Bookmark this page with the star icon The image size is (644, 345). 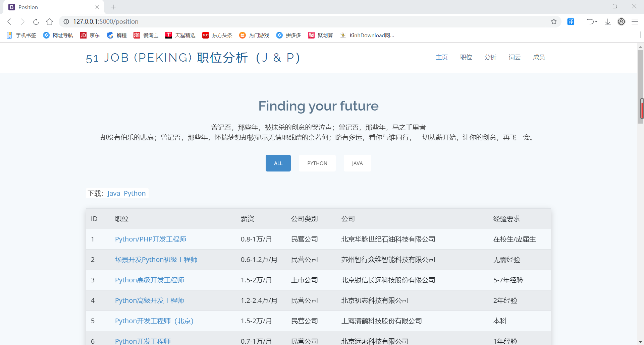click(x=554, y=21)
